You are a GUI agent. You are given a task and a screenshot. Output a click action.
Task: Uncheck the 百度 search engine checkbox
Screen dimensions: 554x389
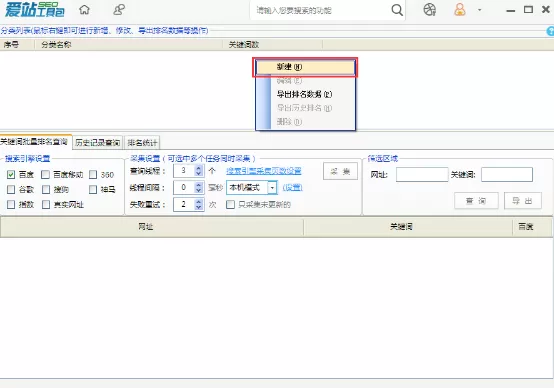click(x=11, y=175)
